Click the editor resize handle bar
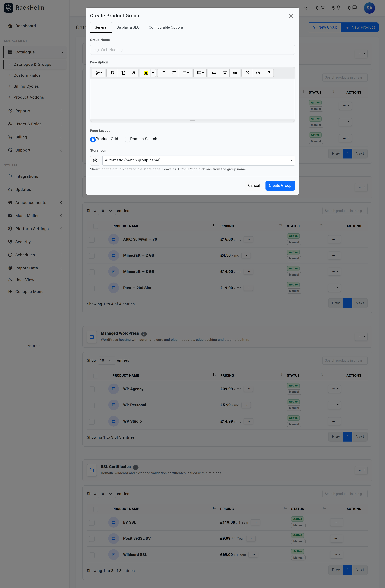The width and height of the screenshot is (385, 588). (192, 120)
